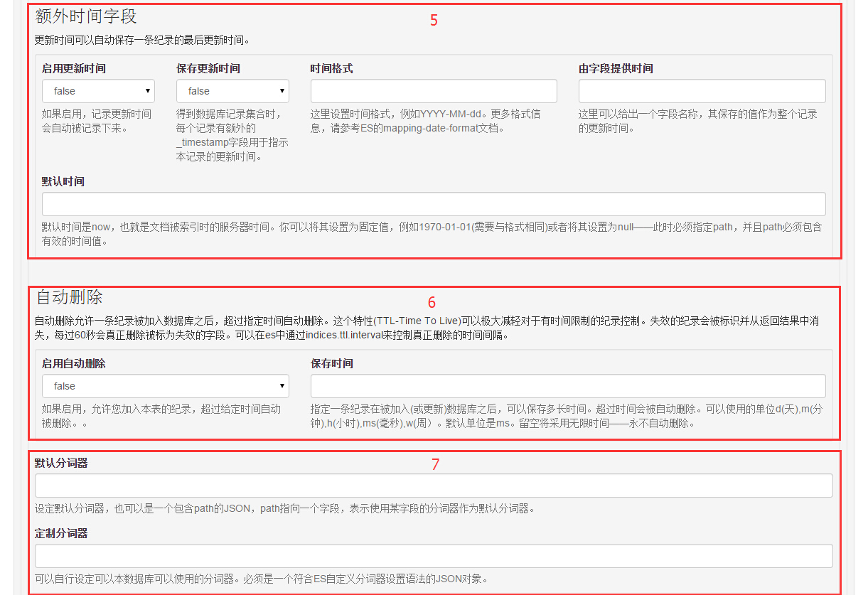
Task: Click the bold 保存时间 label text
Action: [x=331, y=364]
